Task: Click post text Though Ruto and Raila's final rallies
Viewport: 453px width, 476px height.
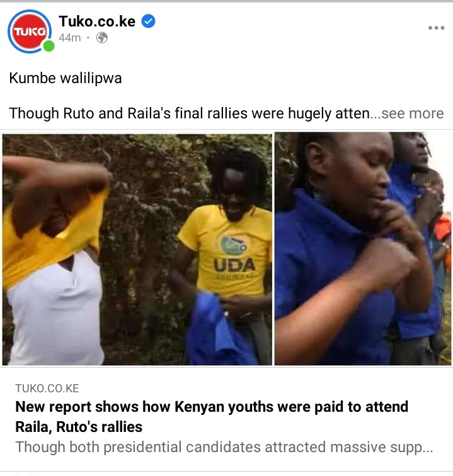Action: (190, 113)
